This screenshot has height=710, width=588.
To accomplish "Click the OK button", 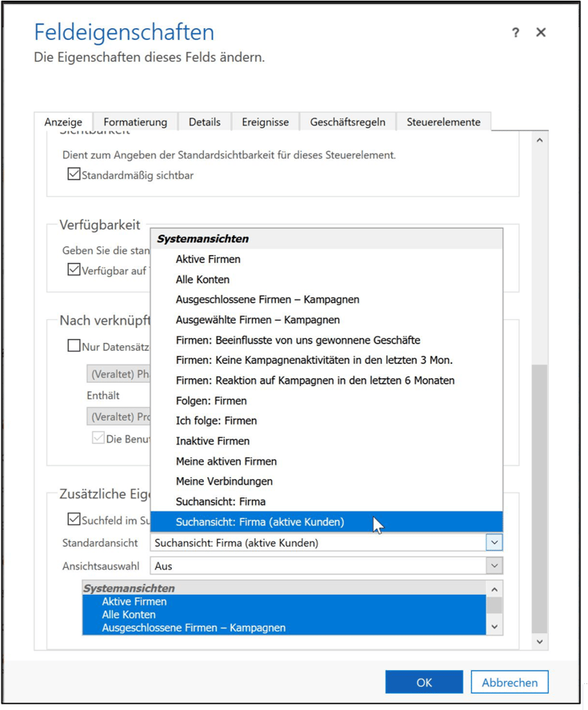I will 423,682.
